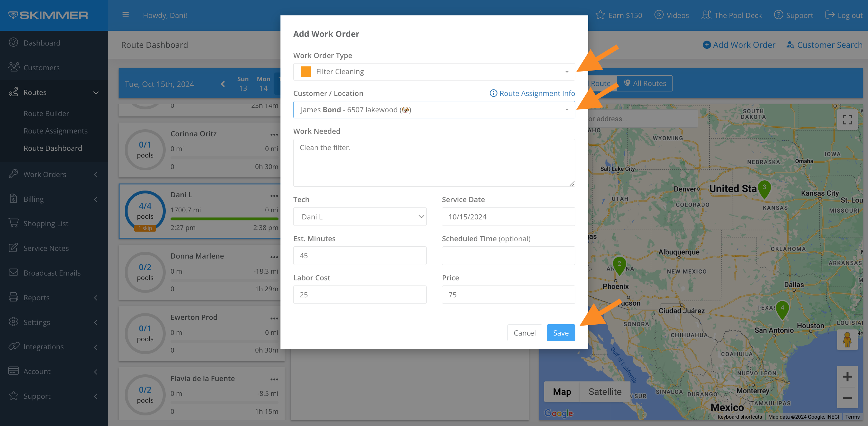Open Flavia de la Fuente options menu
Viewport: 868px width, 426px height.
coord(274,379)
